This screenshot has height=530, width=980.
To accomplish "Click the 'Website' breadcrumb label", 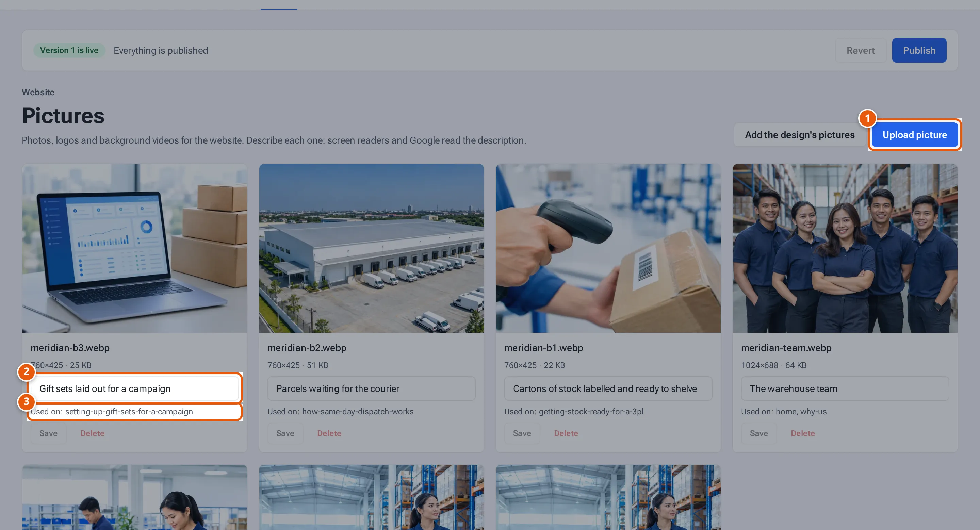I will pos(38,92).
